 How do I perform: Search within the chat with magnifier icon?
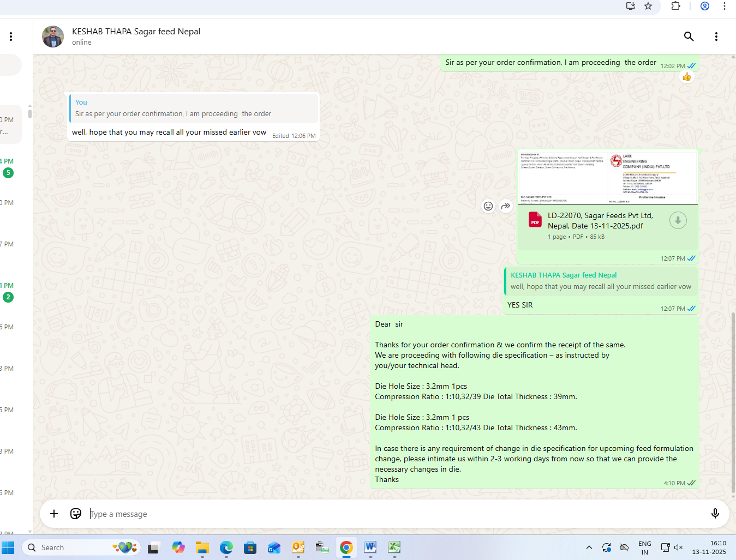(689, 37)
